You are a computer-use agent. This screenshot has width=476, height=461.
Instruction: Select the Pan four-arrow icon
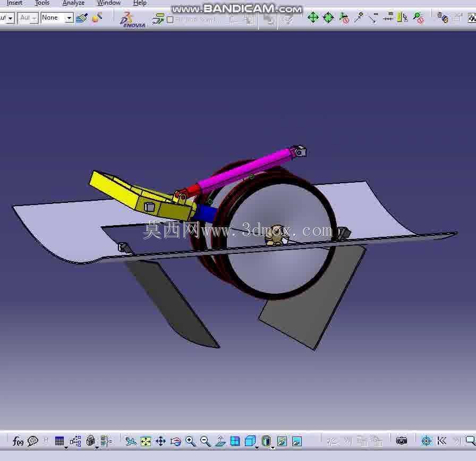pyautogui.click(x=160, y=441)
